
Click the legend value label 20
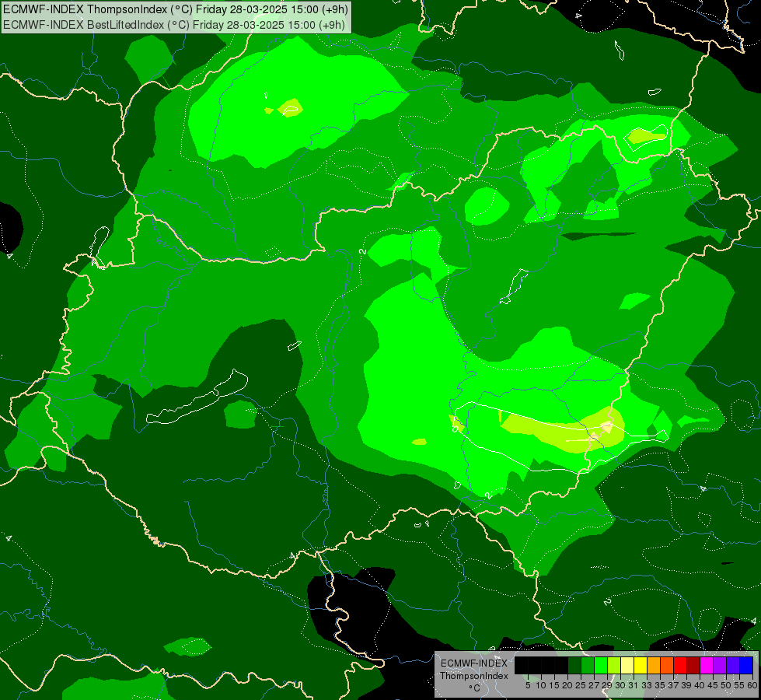tap(567, 685)
